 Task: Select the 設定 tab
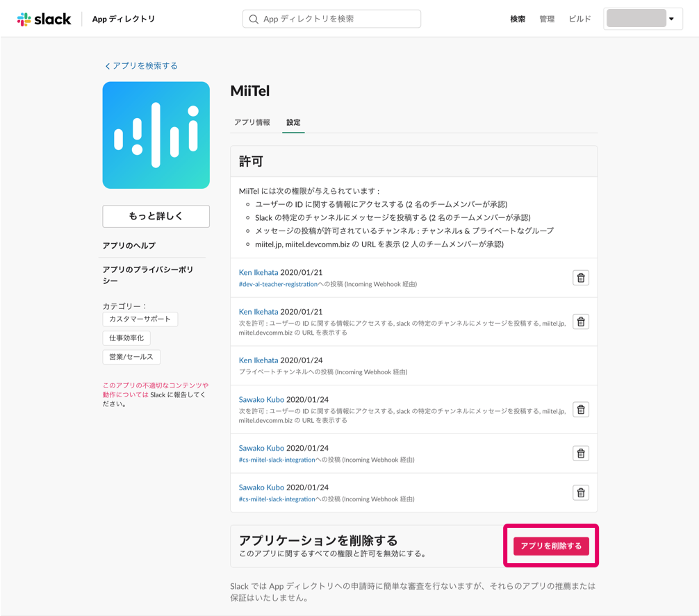click(293, 122)
